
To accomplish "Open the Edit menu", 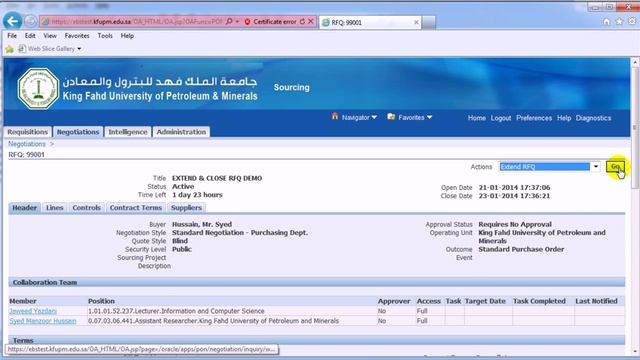I will click(30, 36).
